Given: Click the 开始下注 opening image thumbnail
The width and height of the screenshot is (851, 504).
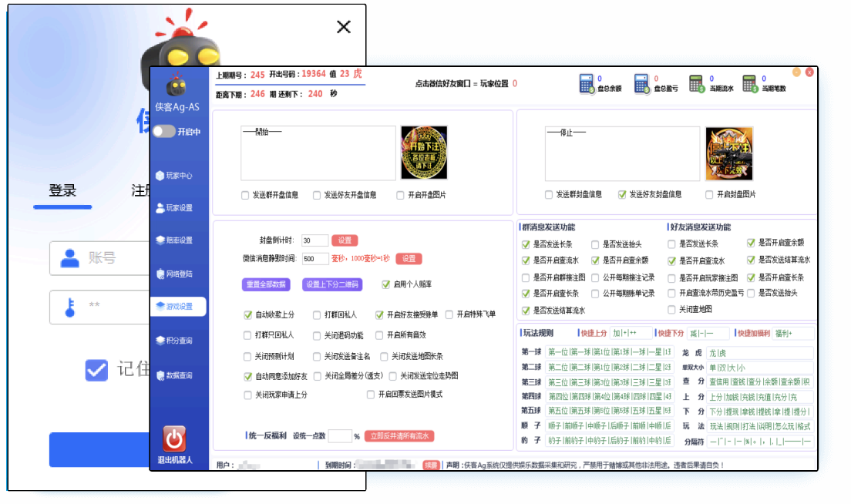Looking at the screenshot, I should pyautogui.click(x=424, y=153).
